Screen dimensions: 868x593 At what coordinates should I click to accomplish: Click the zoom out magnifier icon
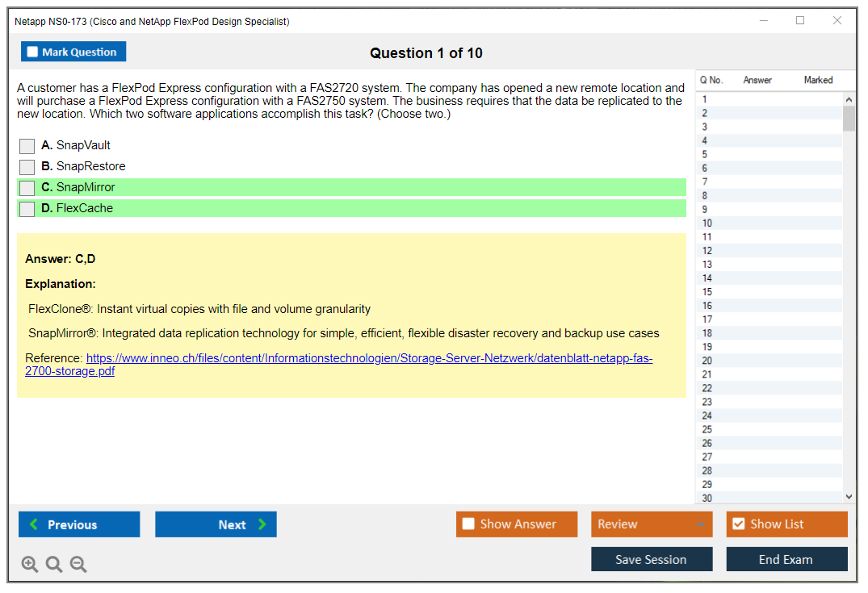pyautogui.click(x=78, y=565)
